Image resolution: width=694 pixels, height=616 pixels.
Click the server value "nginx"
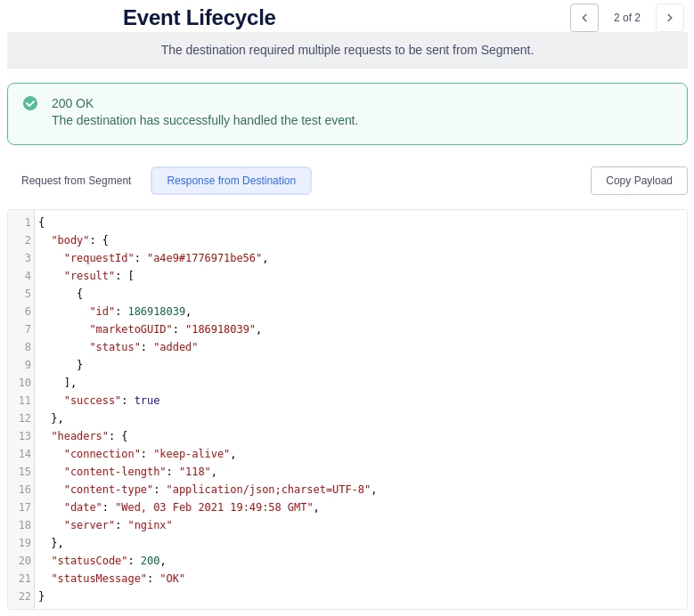coord(150,525)
